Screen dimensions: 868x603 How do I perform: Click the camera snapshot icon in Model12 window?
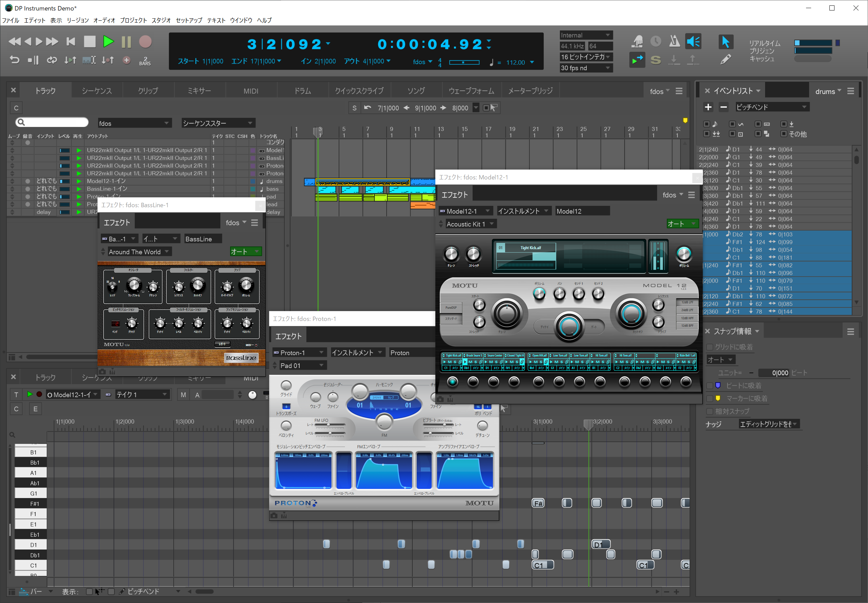point(440,399)
